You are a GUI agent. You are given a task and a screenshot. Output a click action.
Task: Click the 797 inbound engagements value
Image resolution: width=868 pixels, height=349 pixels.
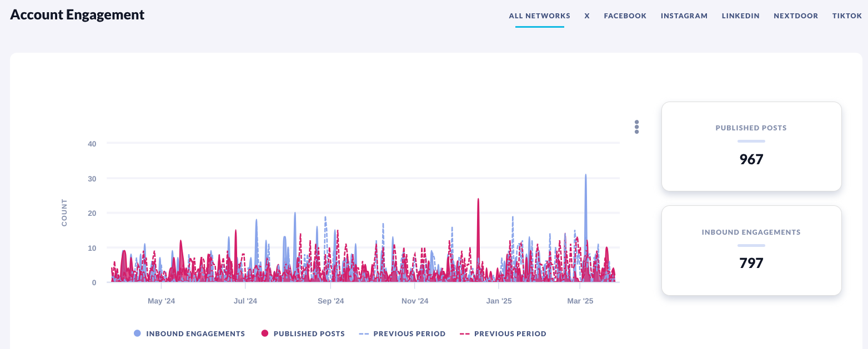coord(751,263)
